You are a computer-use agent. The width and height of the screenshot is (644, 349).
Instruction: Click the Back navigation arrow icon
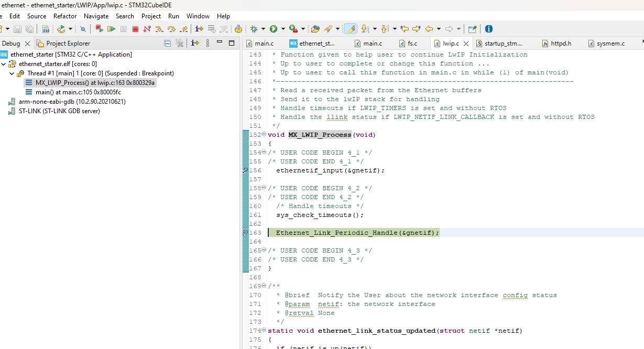[x=429, y=29]
